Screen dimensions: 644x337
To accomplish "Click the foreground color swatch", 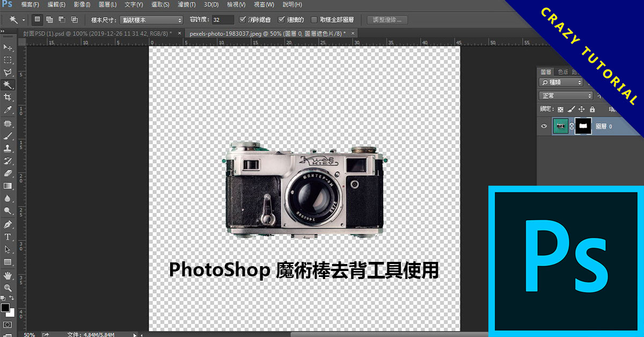I will click(x=5, y=307).
